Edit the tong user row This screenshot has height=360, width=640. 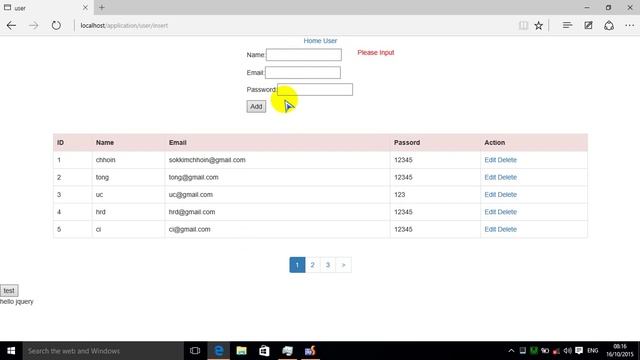click(x=490, y=177)
